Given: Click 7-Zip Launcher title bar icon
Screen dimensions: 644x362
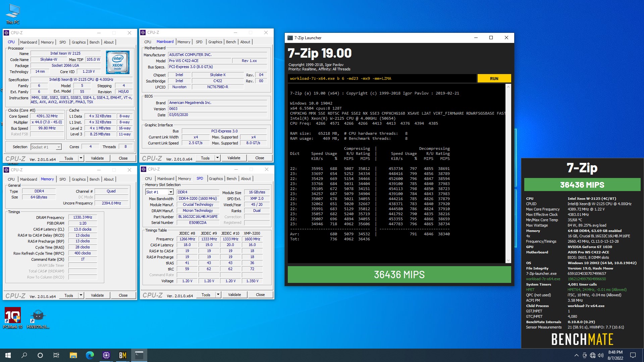Looking at the screenshot, I should [x=290, y=38].
